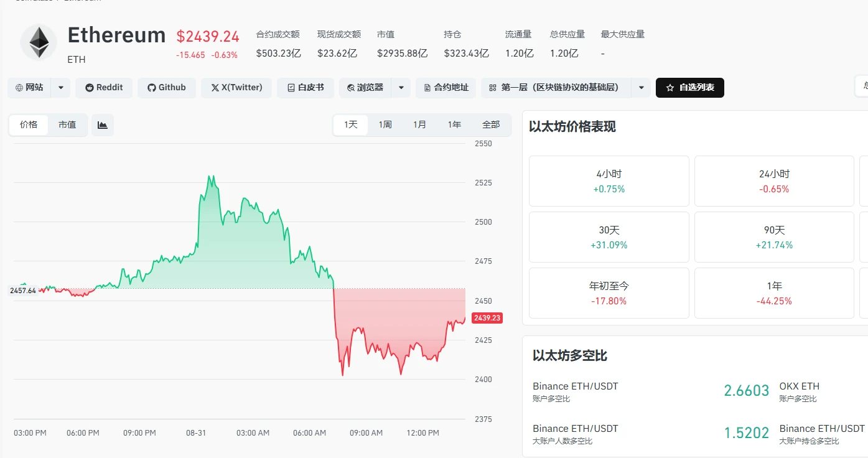868x458 pixels.
Task: Click the OKX ETH 账户多空比 label
Action: click(800, 392)
